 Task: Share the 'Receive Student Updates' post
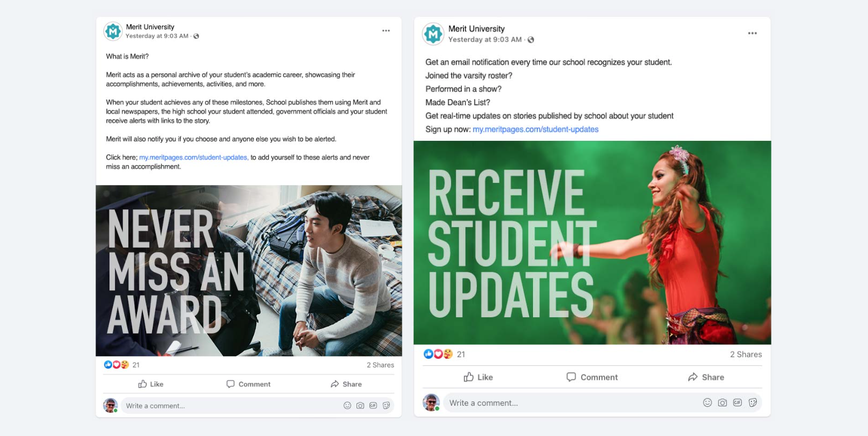(706, 377)
